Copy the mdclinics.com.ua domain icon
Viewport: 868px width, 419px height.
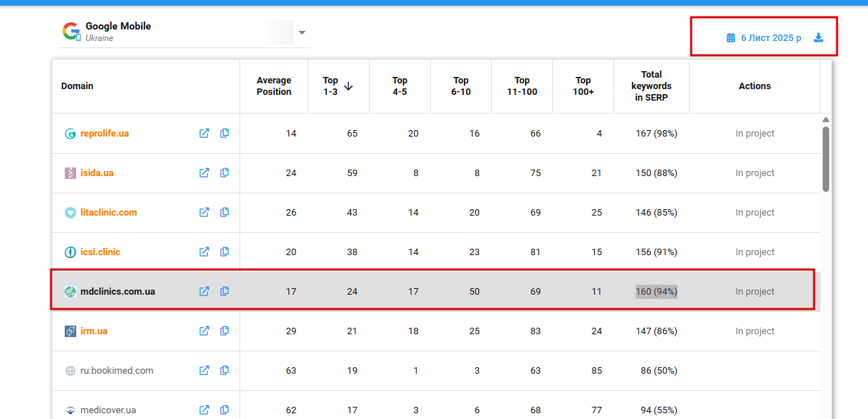(x=224, y=291)
